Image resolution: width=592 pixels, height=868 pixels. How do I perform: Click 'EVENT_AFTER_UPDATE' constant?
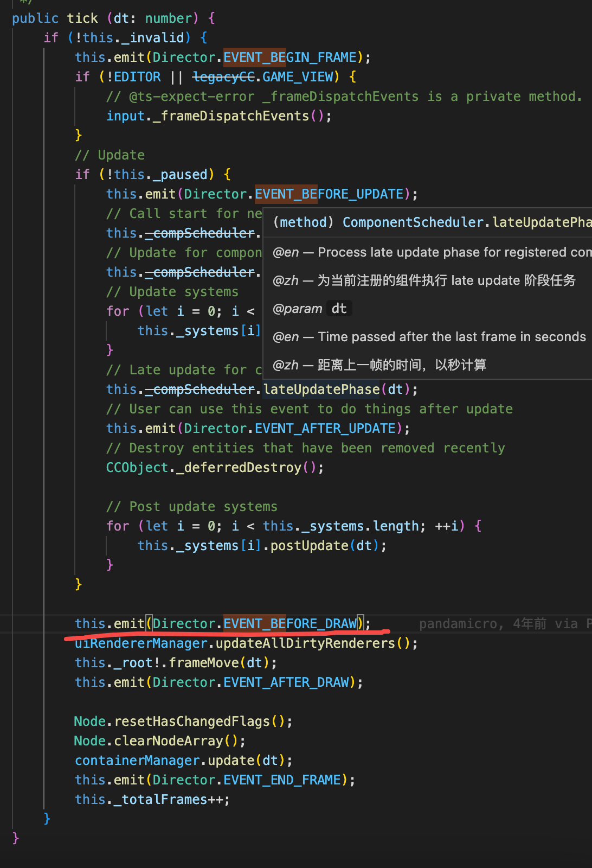(x=325, y=429)
